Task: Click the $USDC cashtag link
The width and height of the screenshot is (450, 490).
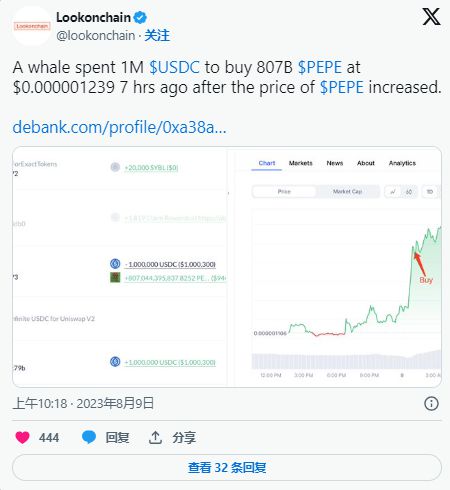Action: tap(174, 67)
